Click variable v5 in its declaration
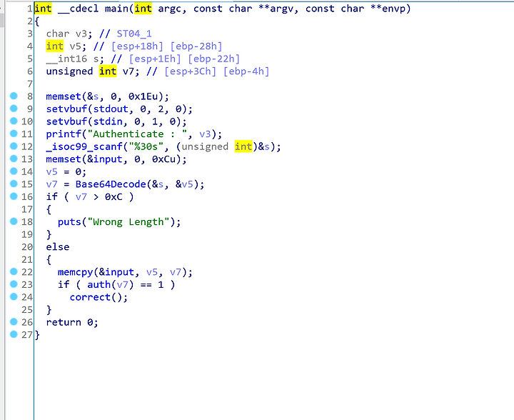This screenshot has width=514, height=420. click(75, 46)
